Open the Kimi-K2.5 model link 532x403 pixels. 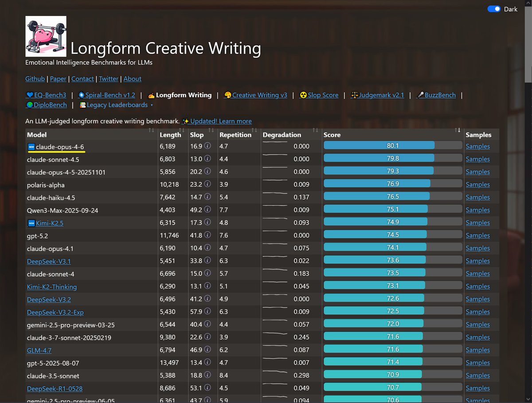pyautogui.click(x=50, y=223)
